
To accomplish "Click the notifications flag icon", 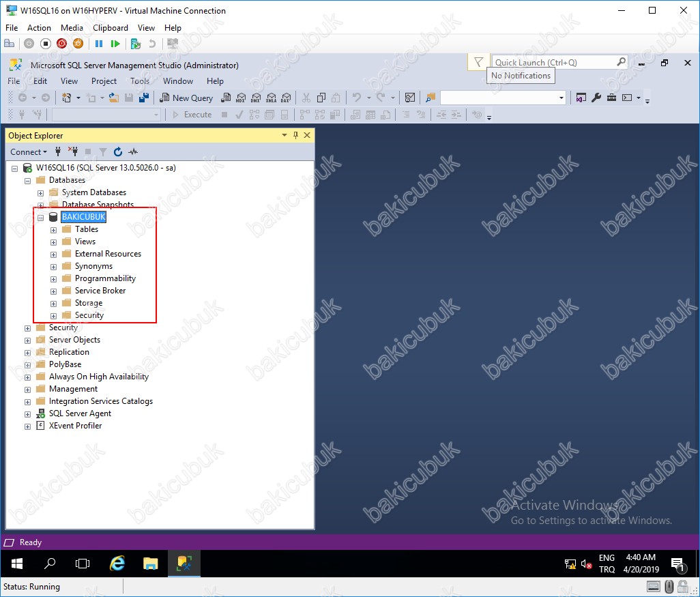I will [x=478, y=62].
